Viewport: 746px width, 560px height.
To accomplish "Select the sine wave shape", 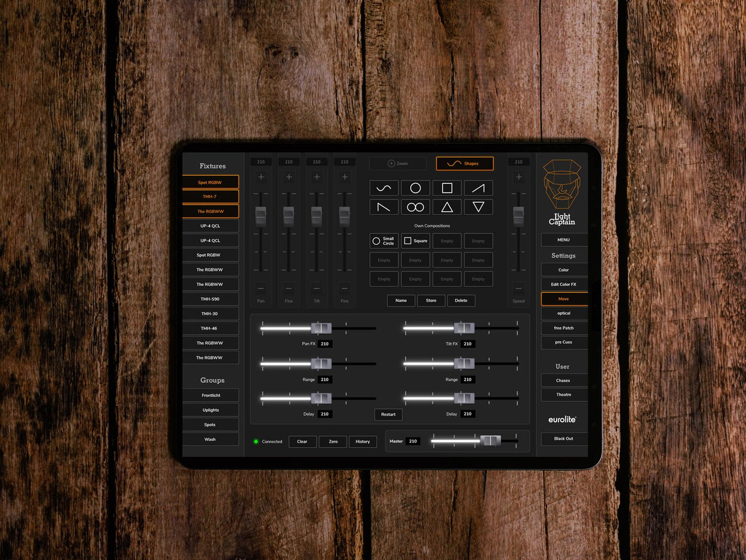I will pos(383,188).
